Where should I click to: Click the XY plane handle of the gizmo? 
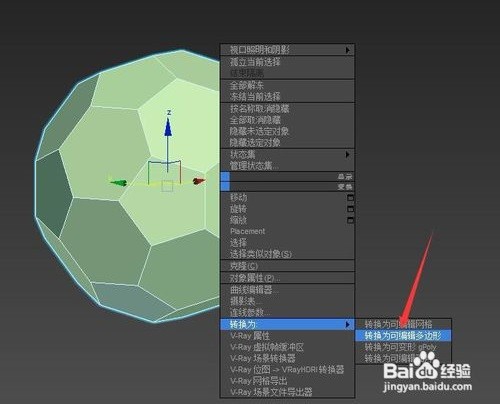tap(167, 186)
